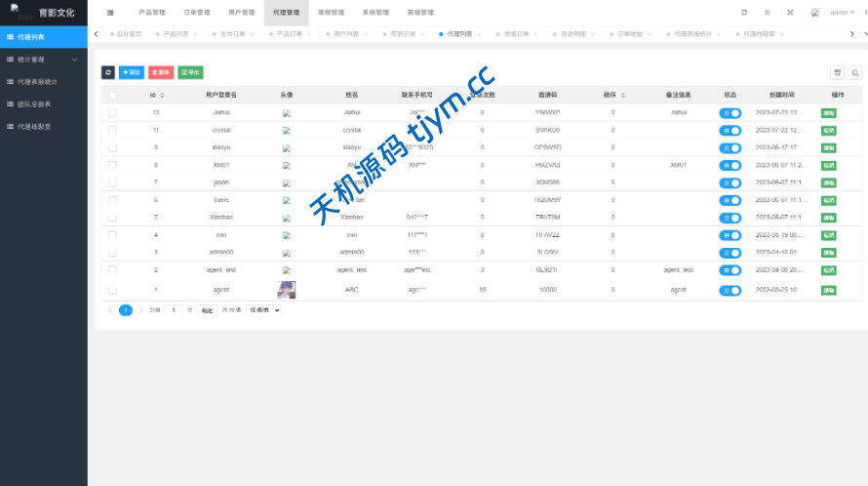Click the blue 添加 button
The width and height of the screenshot is (868, 486).
coord(131,72)
